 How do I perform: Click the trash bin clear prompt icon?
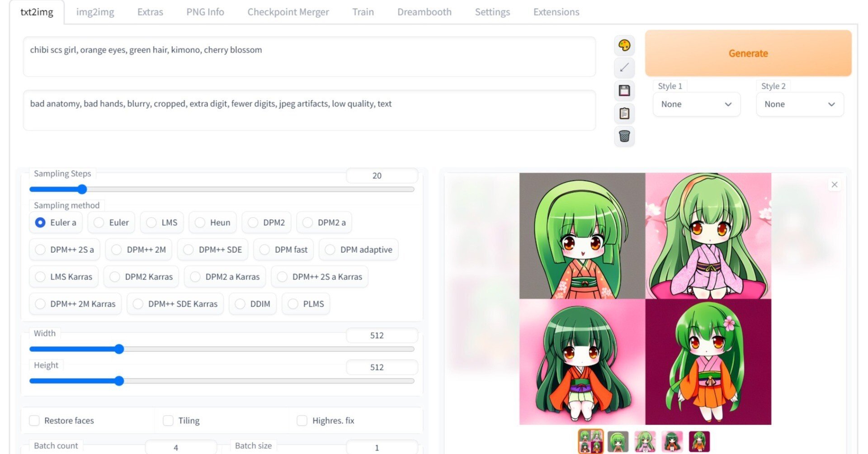pos(624,136)
